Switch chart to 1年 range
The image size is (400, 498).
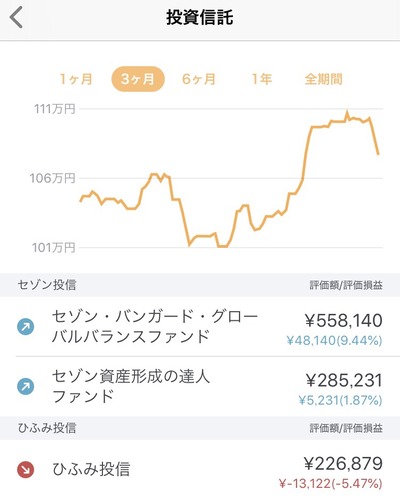(x=262, y=79)
